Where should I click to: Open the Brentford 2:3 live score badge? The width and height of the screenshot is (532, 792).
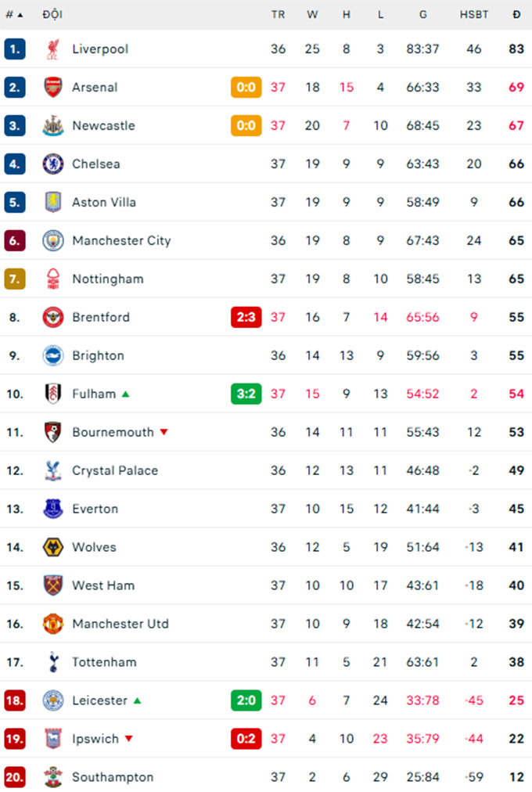(x=246, y=318)
